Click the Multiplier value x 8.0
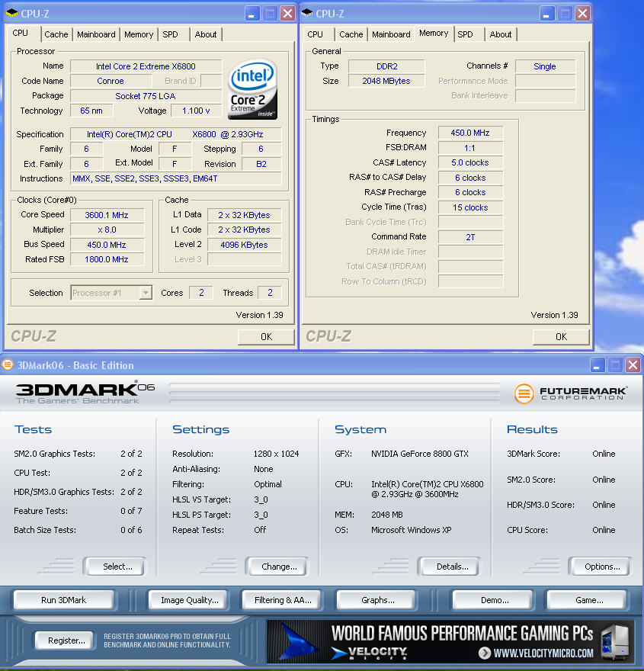644x671 pixels. tap(107, 230)
